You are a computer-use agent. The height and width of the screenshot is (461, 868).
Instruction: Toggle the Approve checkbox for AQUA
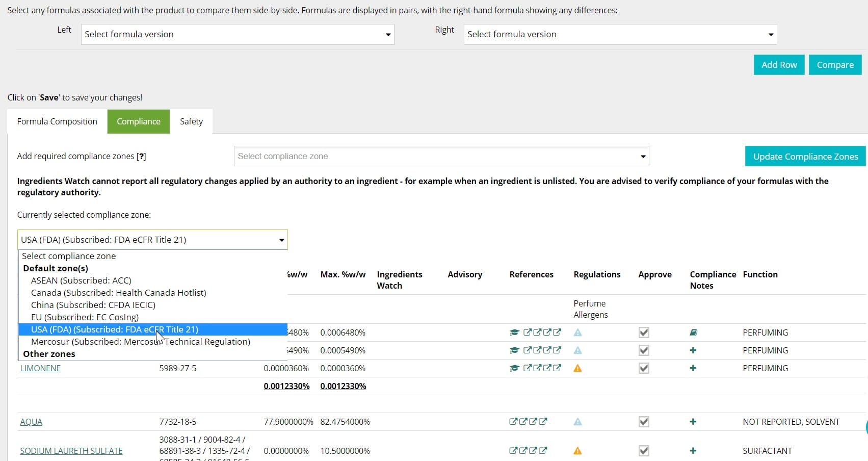644,422
